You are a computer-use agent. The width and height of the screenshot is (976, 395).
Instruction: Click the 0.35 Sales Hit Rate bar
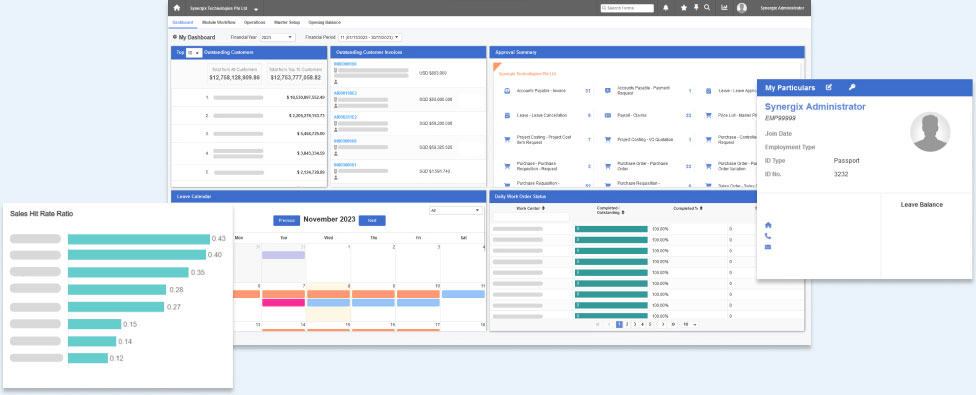click(128, 272)
